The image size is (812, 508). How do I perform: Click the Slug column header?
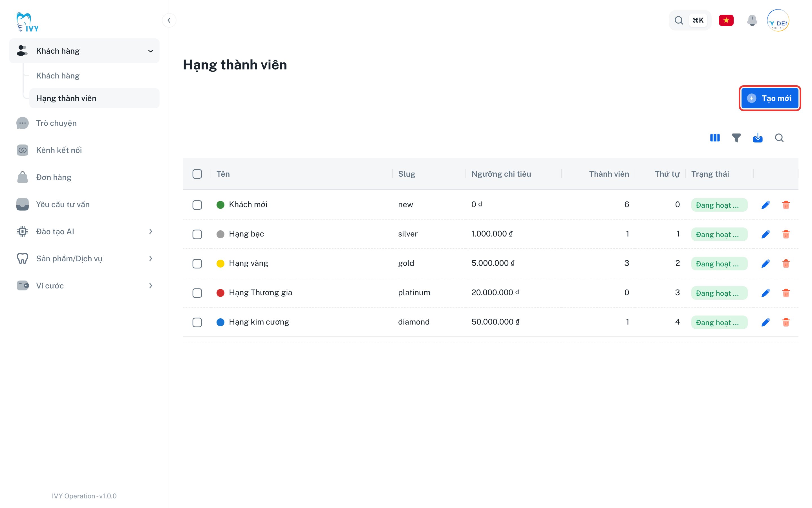coord(407,174)
